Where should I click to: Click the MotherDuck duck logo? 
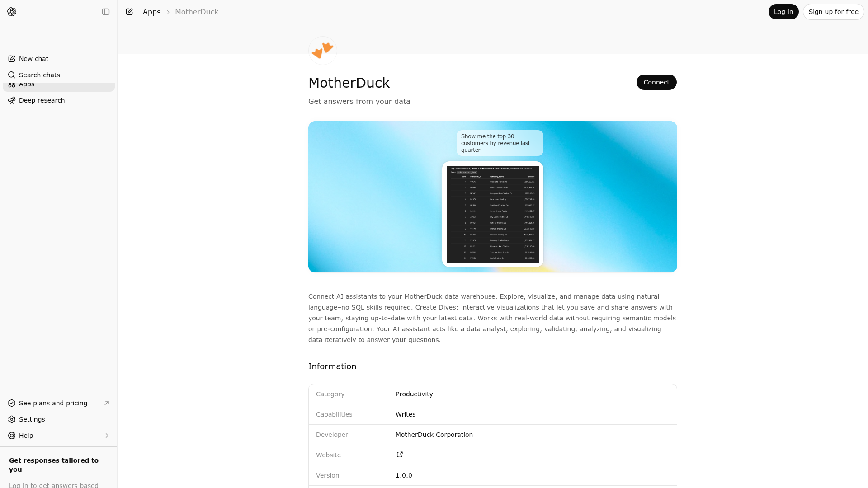(322, 50)
